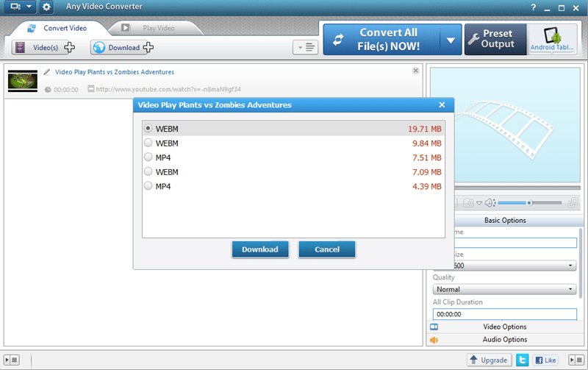Click the Twitter icon in status bar
Viewport: 588px width, 370px height.
523,360
